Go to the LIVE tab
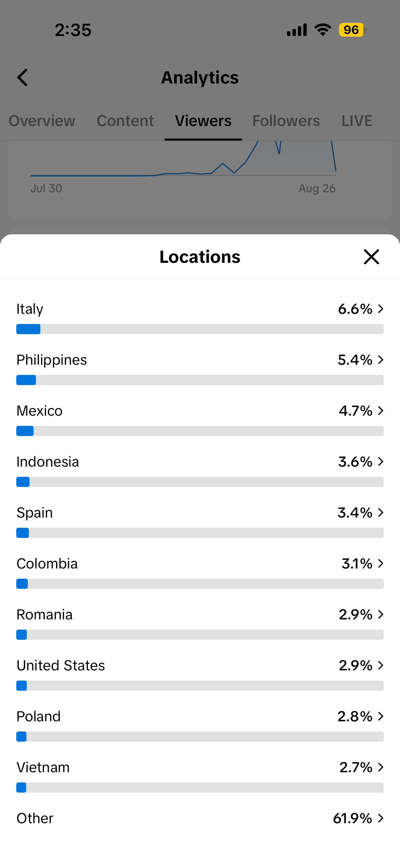 [x=357, y=121]
